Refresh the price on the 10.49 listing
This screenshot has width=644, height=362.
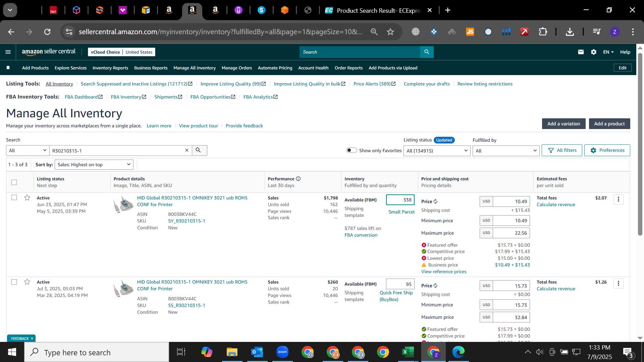point(435,201)
